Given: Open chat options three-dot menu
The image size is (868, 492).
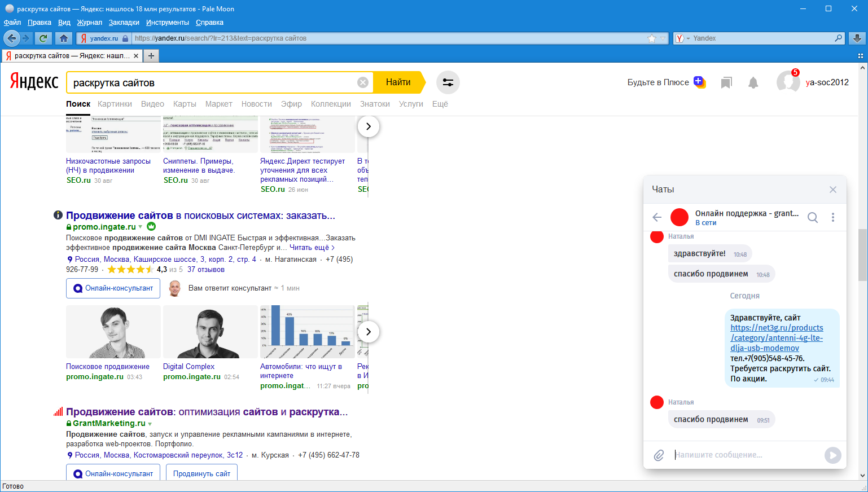Looking at the screenshot, I should tap(833, 217).
